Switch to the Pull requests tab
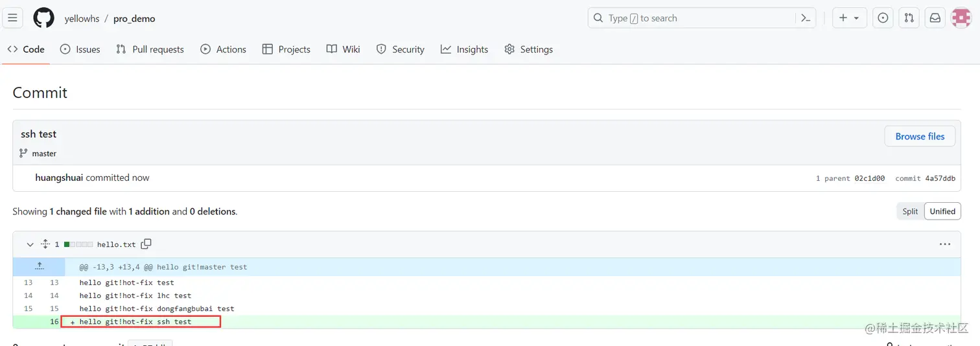 (x=150, y=49)
